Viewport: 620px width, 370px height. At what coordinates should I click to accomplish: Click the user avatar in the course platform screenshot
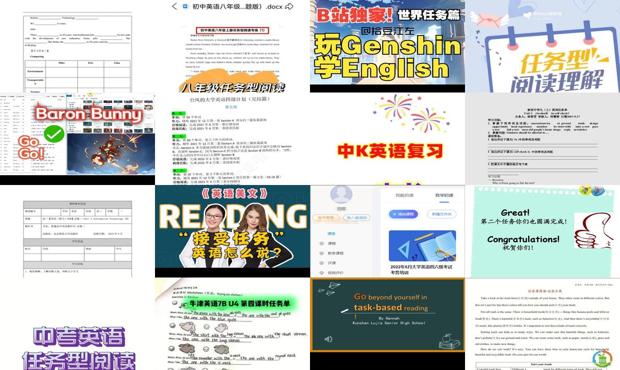click(x=341, y=195)
